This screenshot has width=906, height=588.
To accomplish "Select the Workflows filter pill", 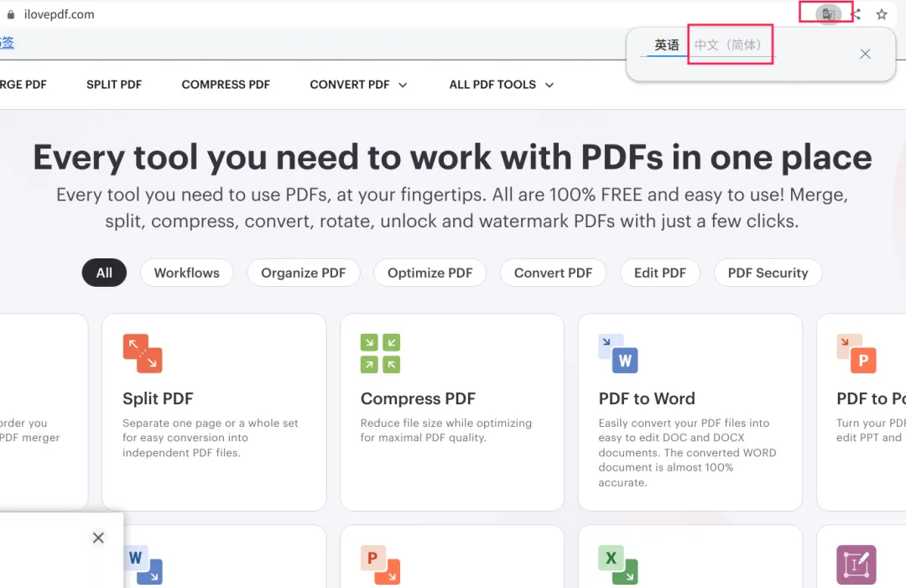I will click(186, 273).
